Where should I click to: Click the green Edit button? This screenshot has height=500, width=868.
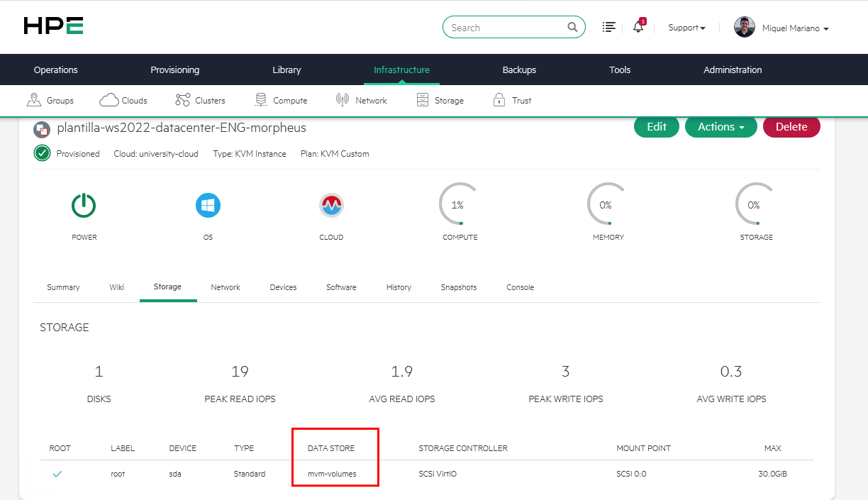coord(656,127)
